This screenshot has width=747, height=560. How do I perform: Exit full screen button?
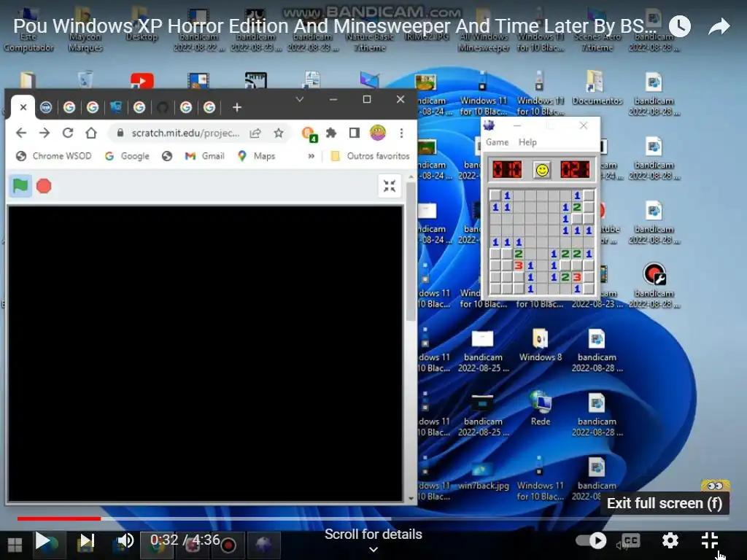pyautogui.click(x=709, y=540)
